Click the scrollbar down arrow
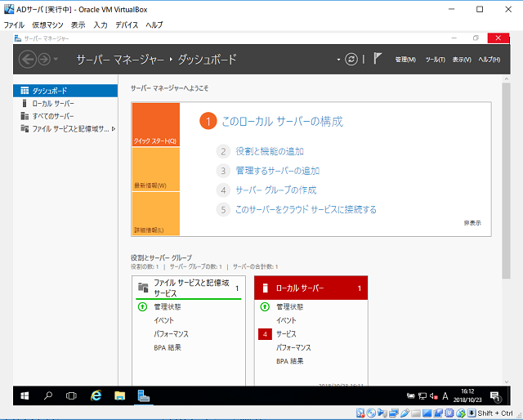The width and height of the screenshot is (523, 420). click(507, 382)
